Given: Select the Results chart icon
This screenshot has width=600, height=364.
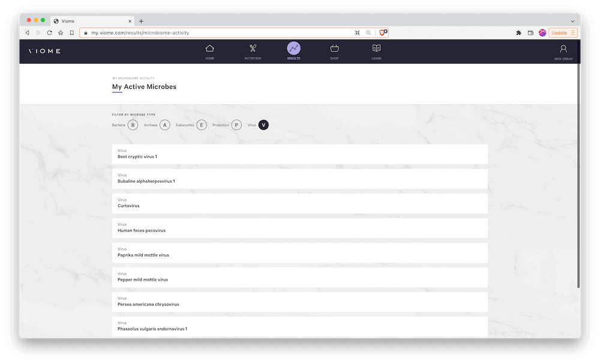Looking at the screenshot, I should coord(293,49).
